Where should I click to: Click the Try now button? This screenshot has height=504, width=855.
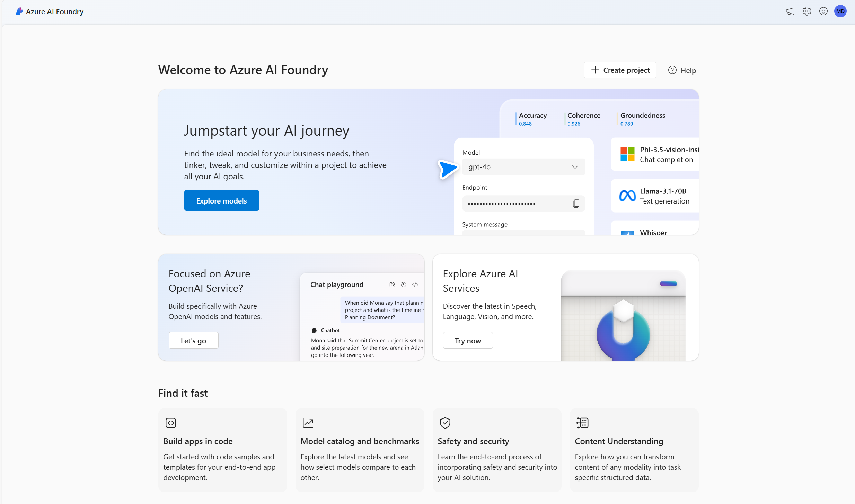[468, 340]
